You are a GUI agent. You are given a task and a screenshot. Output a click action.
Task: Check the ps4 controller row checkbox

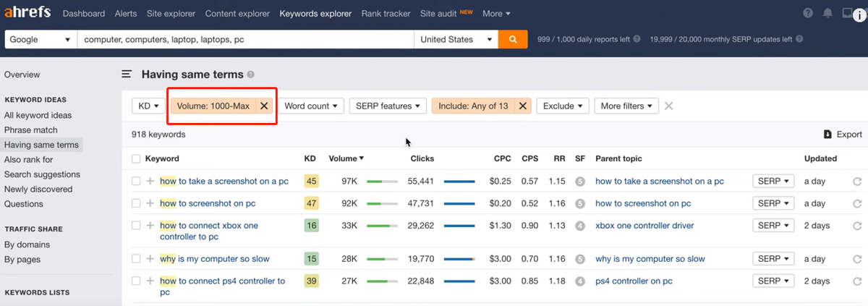coord(136,281)
